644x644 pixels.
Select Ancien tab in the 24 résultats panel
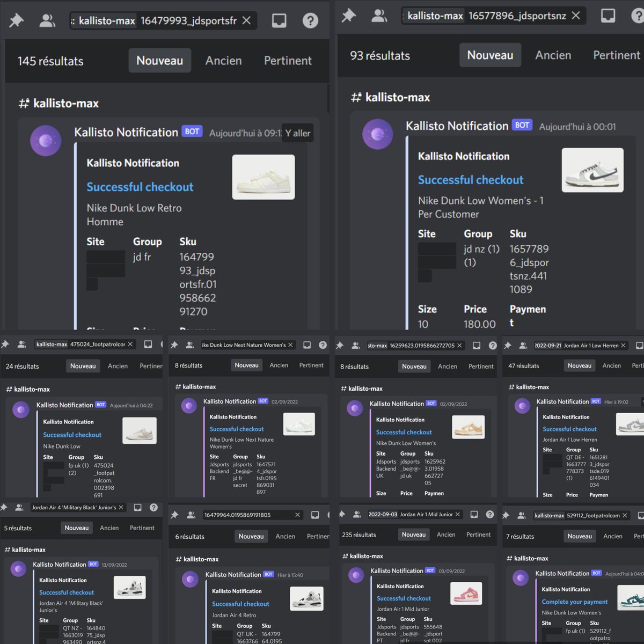coord(118,366)
